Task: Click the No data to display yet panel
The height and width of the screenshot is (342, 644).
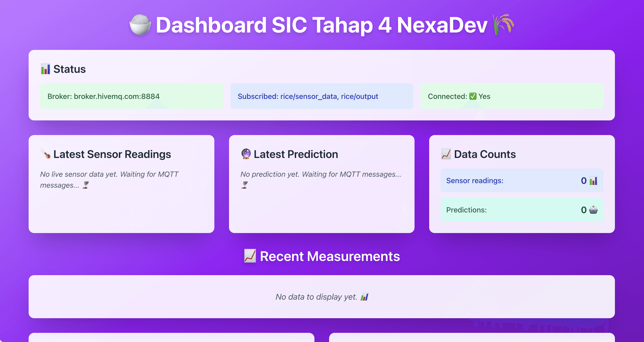Action: [x=322, y=297]
